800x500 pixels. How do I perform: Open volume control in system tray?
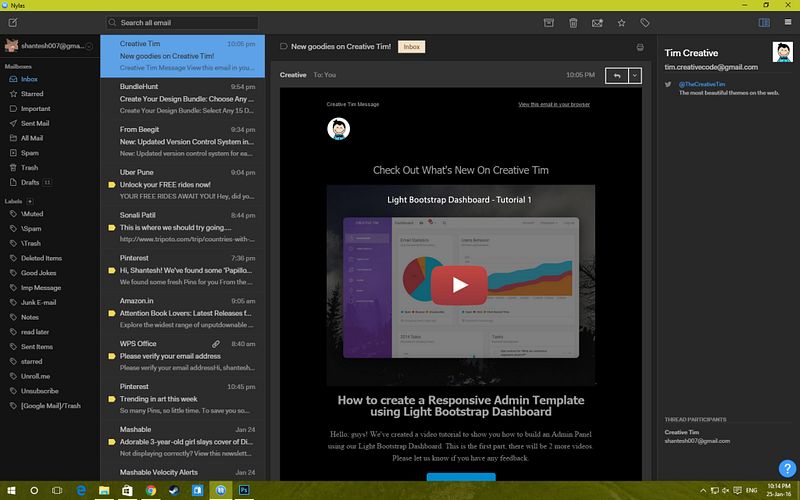click(726, 490)
